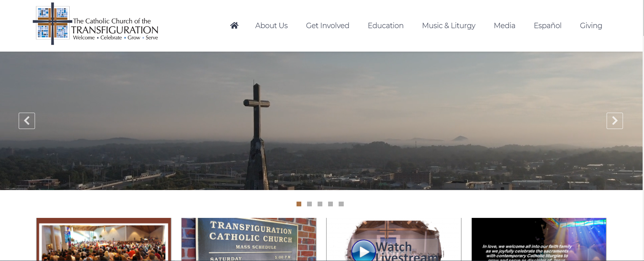This screenshot has width=644, height=261.
Task: Switch to the Español page
Action: 548,26
